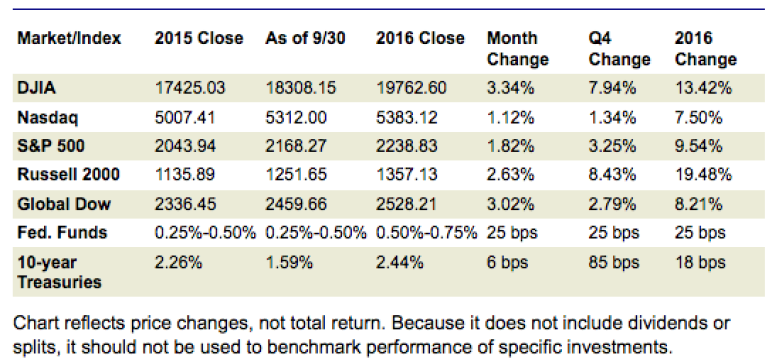Select the Fed. Funds row label

[62, 232]
